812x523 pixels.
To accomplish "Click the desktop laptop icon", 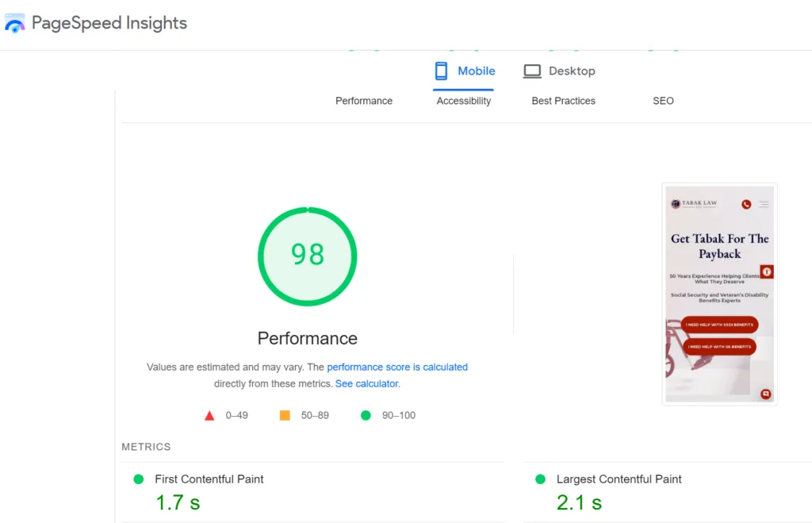I will coord(532,71).
